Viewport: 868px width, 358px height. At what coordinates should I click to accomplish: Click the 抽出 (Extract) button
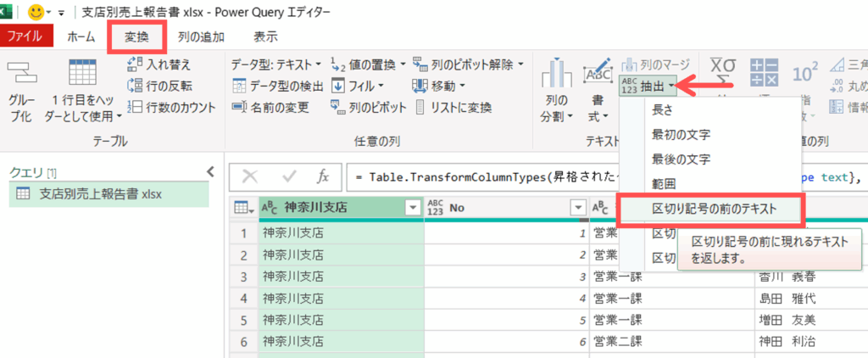tap(648, 86)
